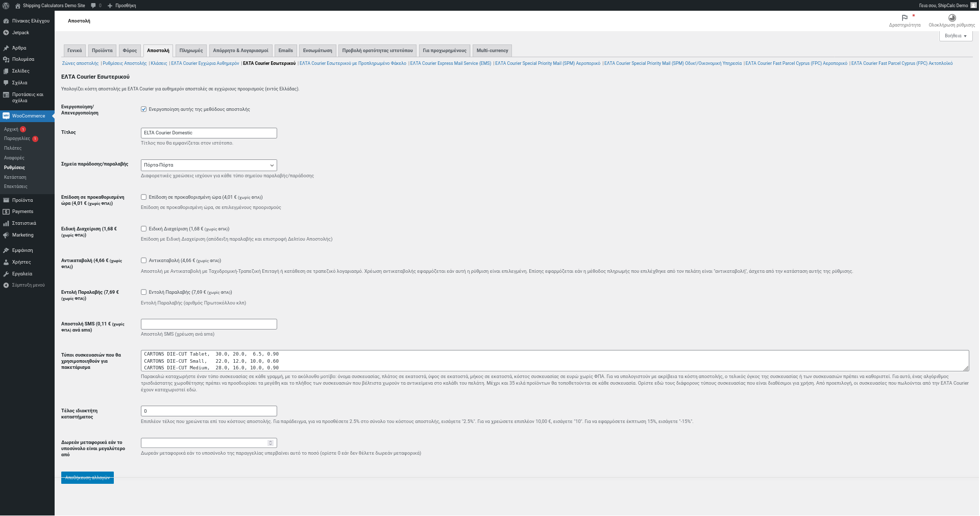Switch to Ενσωμάτωση tab
The image size is (980, 516).
pos(317,51)
